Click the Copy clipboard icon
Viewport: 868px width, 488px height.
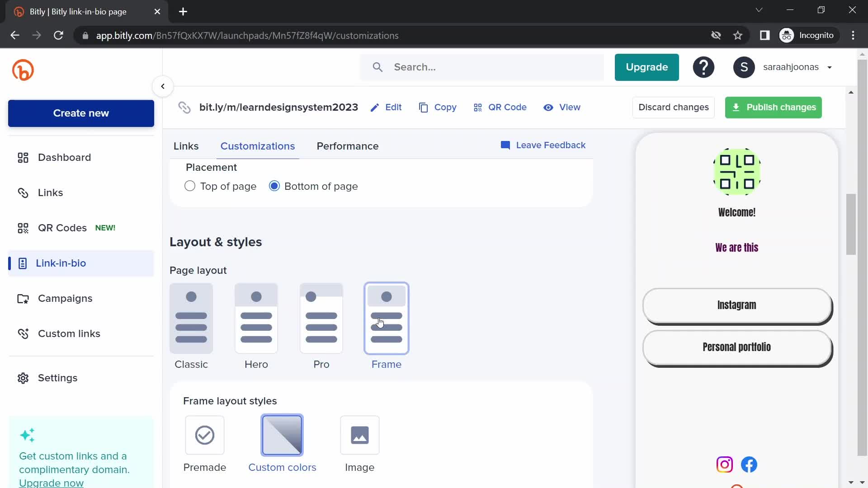(423, 108)
